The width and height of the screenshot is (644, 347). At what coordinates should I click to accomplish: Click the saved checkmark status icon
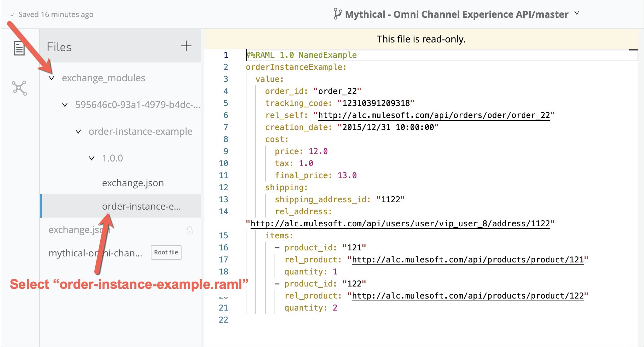pos(12,15)
